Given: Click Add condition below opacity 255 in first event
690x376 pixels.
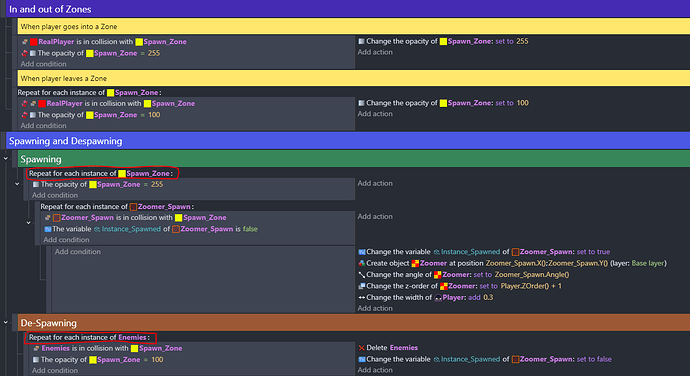Looking at the screenshot, I should pyautogui.click(x=44, y=64).
